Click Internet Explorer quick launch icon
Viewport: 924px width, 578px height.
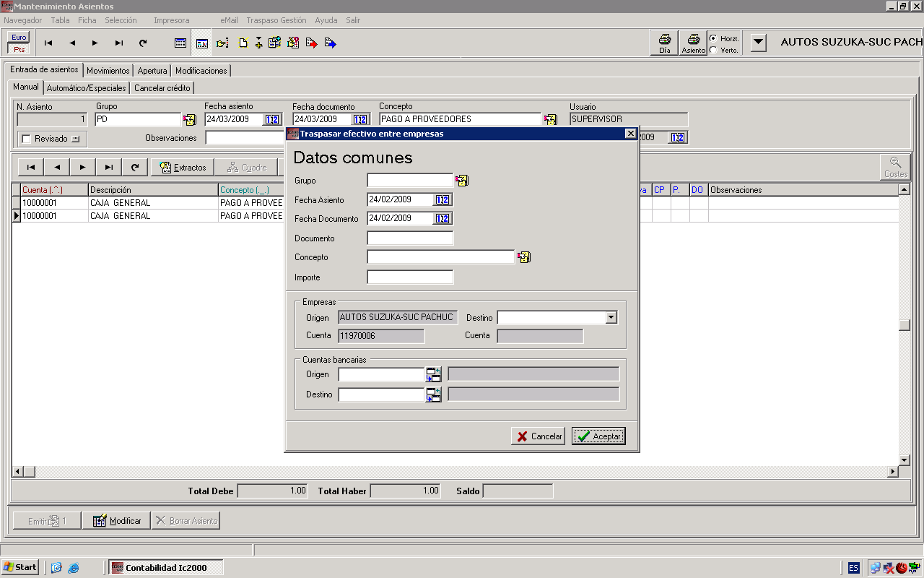coord(74,568)
